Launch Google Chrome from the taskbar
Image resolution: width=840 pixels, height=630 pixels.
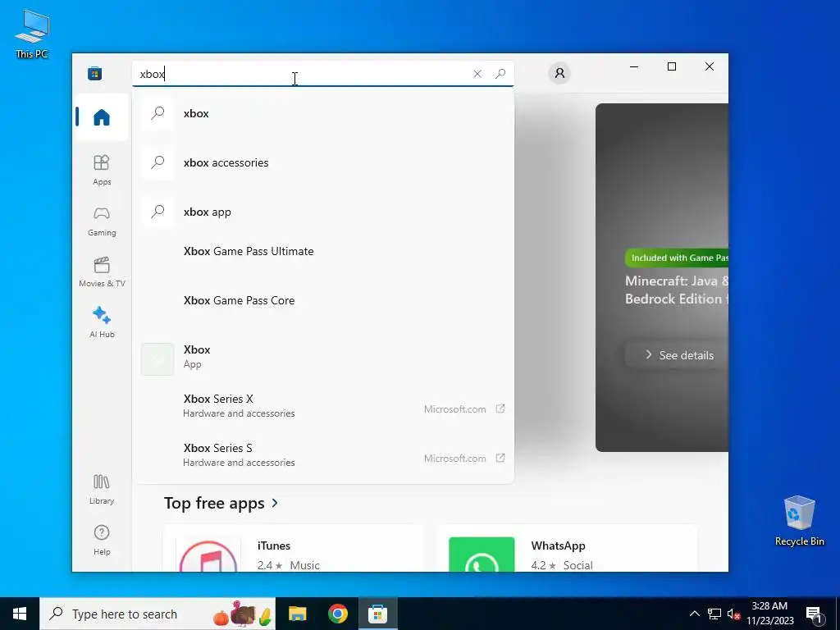338,614
